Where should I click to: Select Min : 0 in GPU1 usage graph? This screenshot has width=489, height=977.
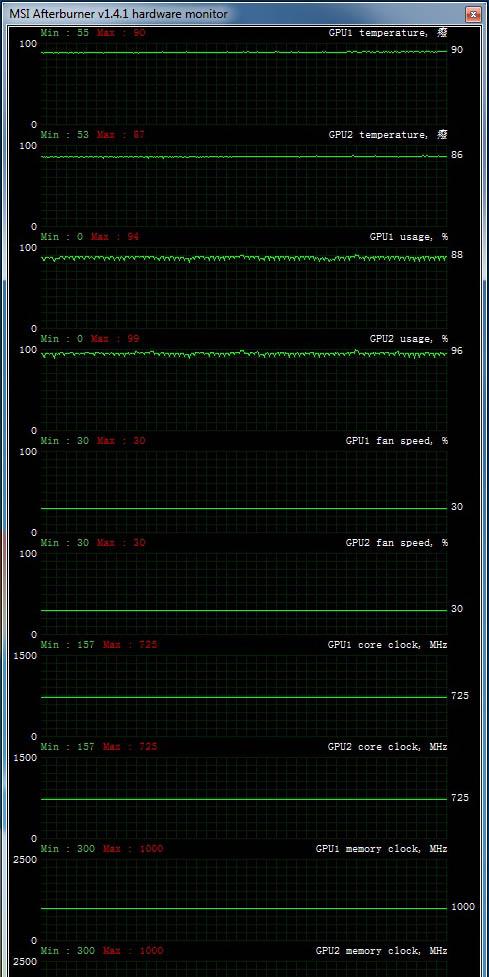click(x=62, y=237)
